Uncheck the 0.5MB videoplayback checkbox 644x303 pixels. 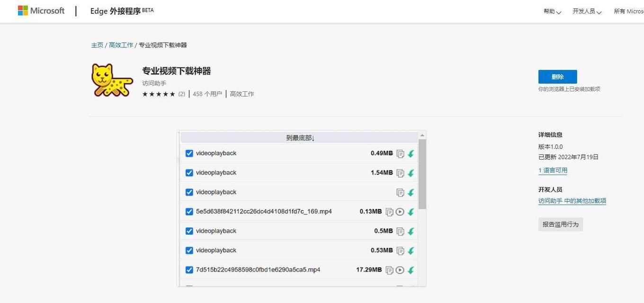[x=189, y=231]
